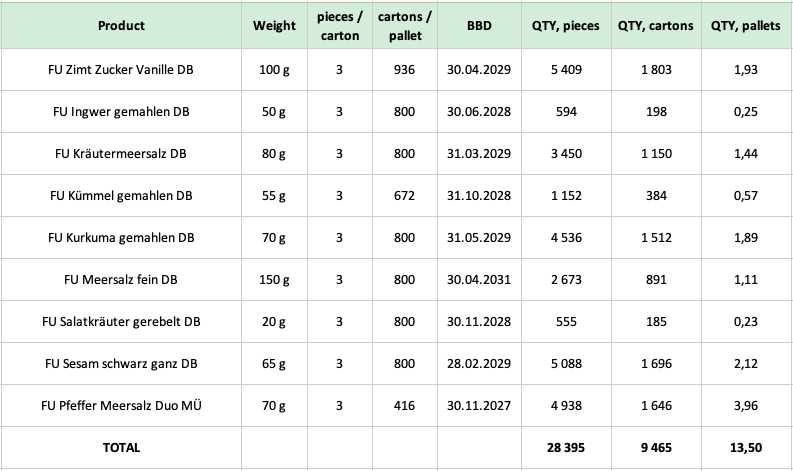Click the pieces / carton header
Viewport: 793px width, 471px height.
pos(340,26)
